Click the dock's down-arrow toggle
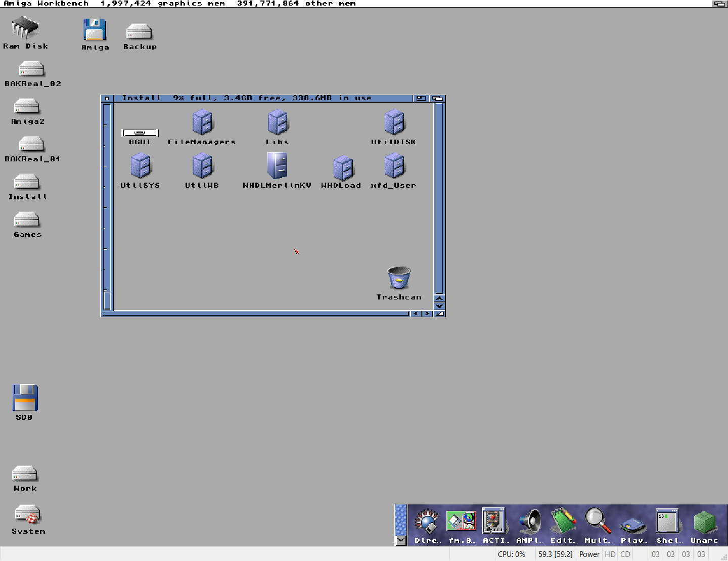728x561 pixels. (x=401, y=540)
